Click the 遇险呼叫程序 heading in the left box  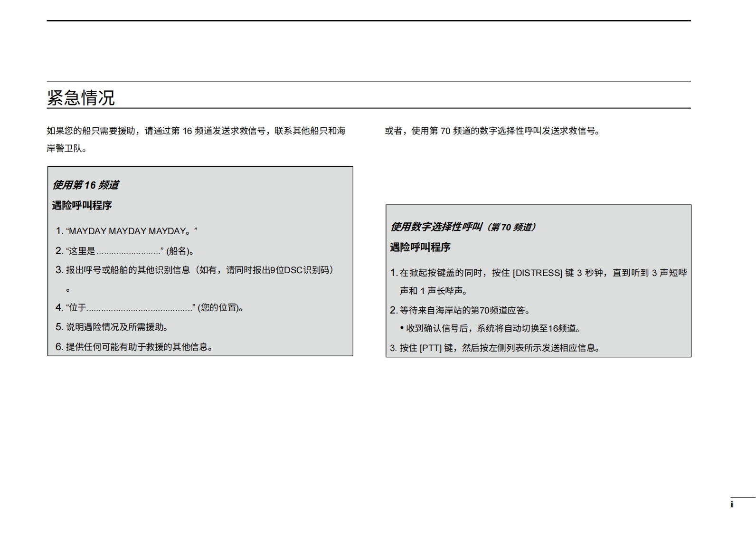coord(82,205)
